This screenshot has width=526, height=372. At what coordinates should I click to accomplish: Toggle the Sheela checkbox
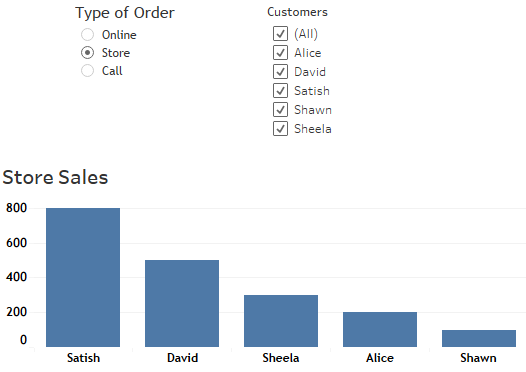(280, 129)
